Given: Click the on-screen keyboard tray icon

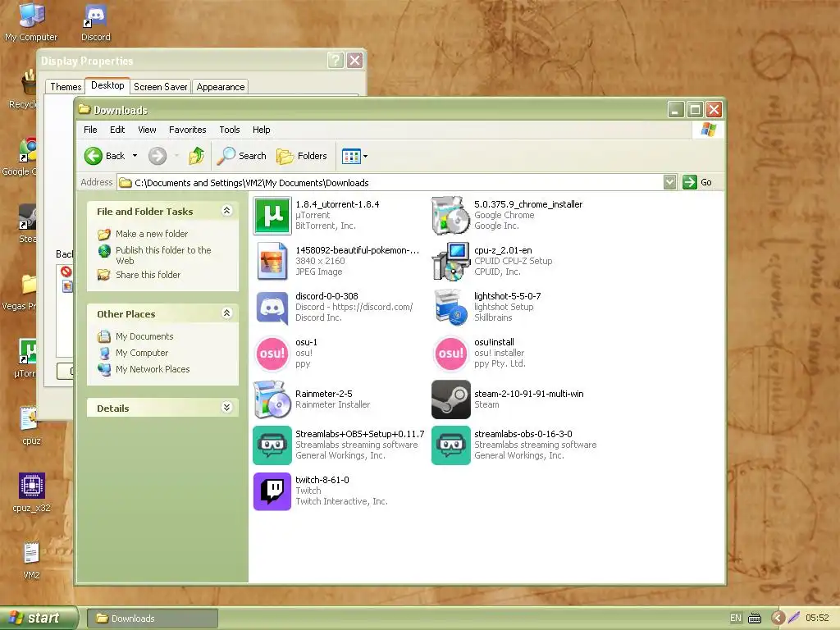Looking at the screenshot, I should pyautogui.click(x=755, y=619).
